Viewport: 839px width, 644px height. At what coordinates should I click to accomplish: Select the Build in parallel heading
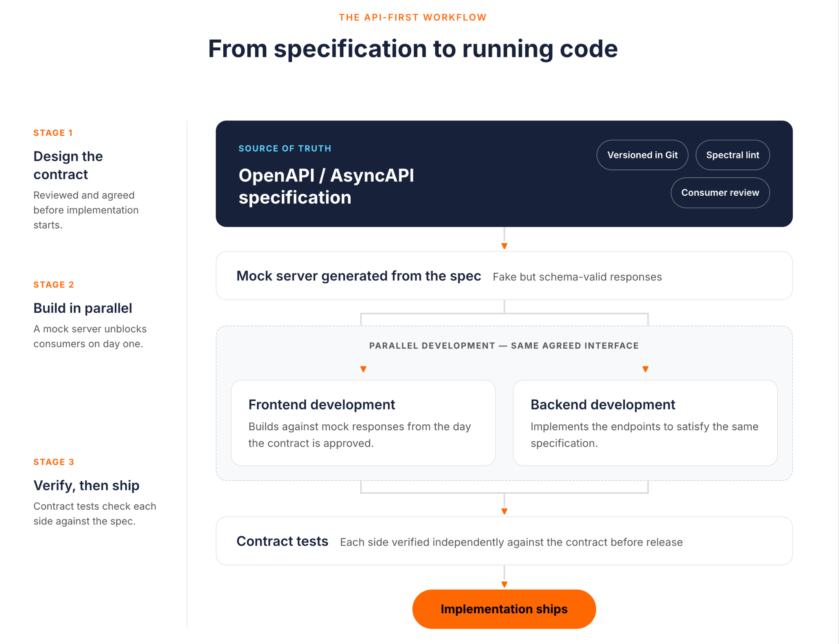click(x=83, y=308)
